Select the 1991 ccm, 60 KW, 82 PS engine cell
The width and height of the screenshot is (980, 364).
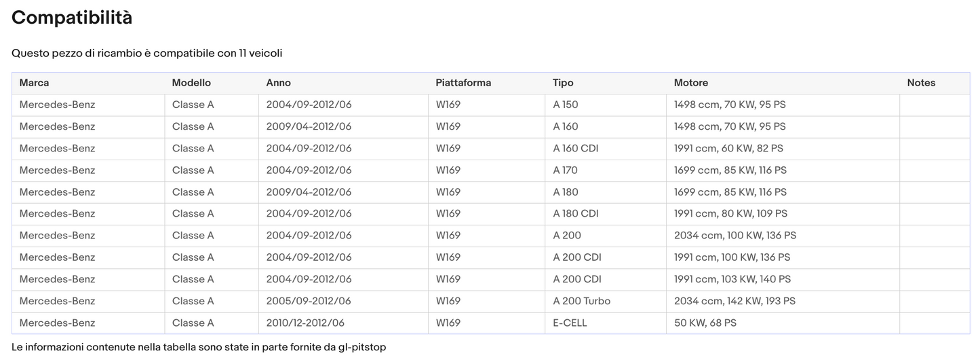click(728, 148)
